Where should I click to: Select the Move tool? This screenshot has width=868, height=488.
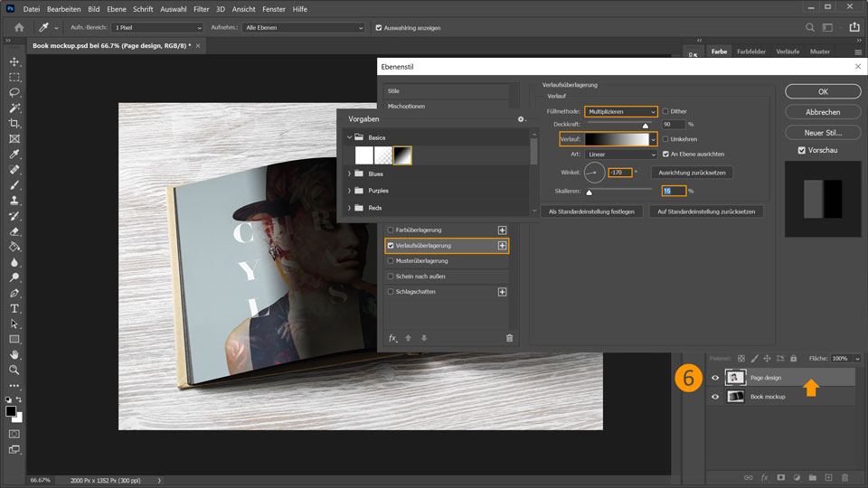(14, 61)
